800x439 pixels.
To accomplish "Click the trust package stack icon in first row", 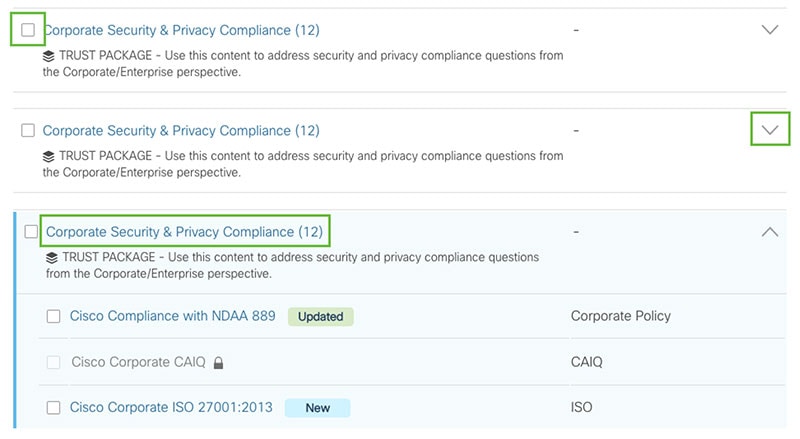I will (x=48, y=56).
